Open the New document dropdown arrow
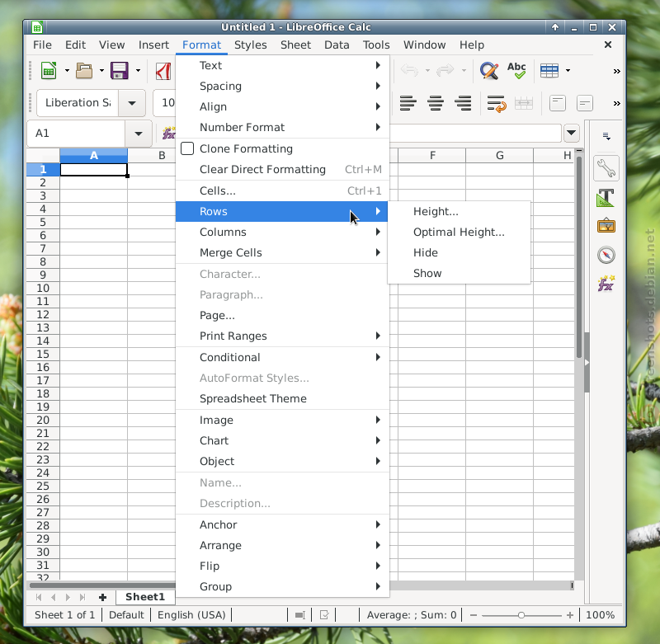 click(67, 71)
